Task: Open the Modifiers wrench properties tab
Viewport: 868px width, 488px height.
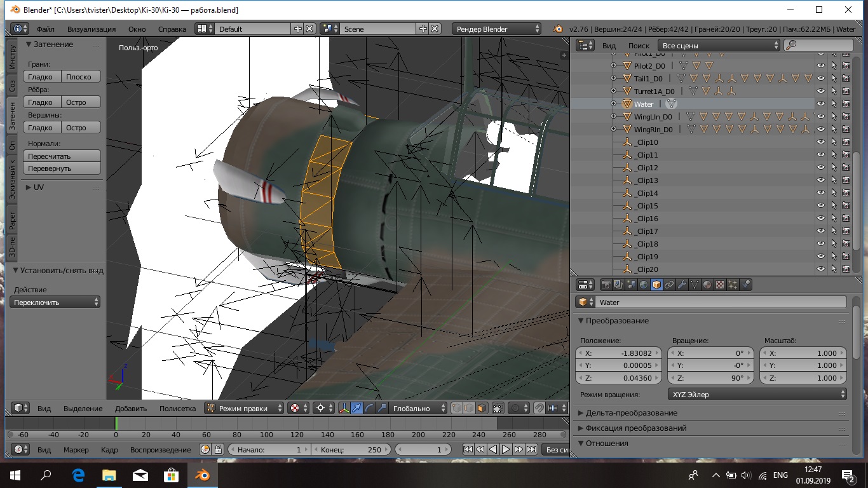Action: [682, 285]
